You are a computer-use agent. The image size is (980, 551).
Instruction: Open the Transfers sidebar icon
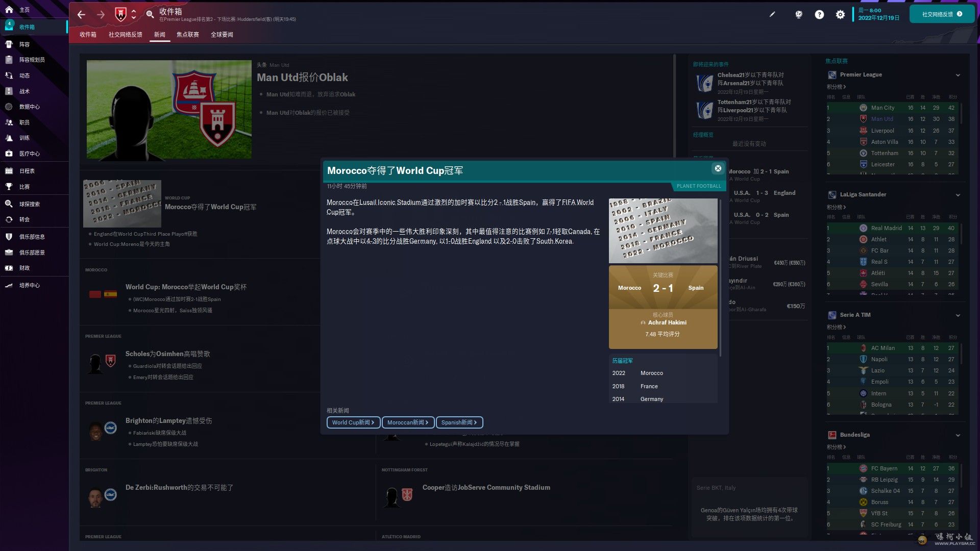click(x=9, y=219)
